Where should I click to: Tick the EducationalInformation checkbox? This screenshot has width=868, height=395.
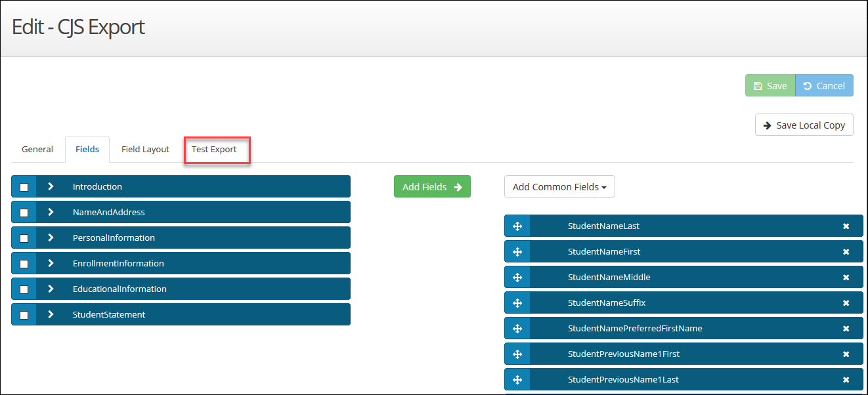[x=24, y=289]
